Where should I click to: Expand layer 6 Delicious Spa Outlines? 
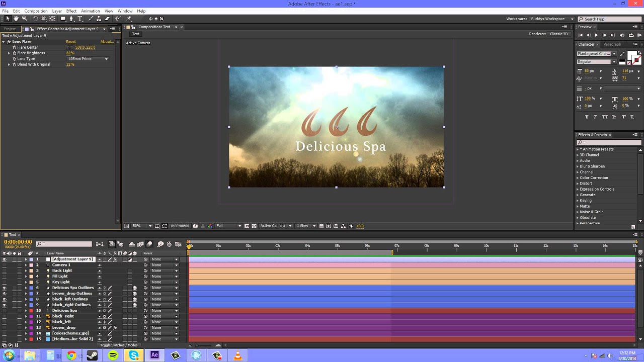click(x=26, y=288)
